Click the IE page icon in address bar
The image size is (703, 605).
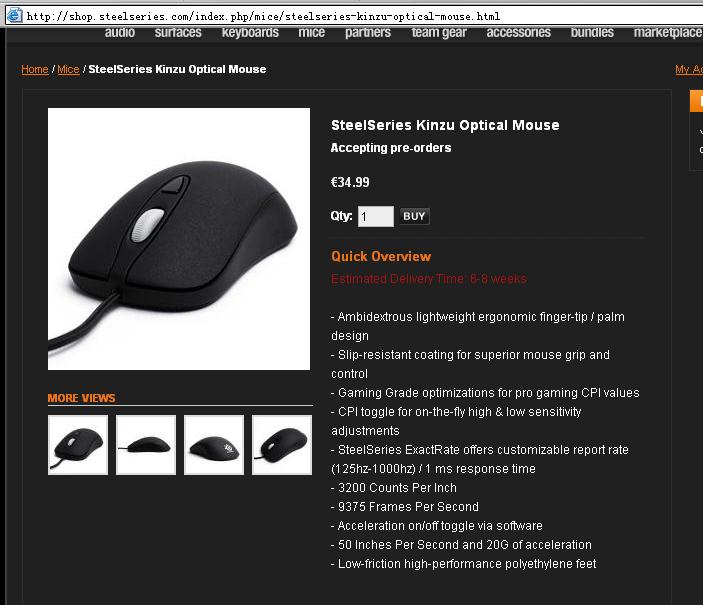14,15
